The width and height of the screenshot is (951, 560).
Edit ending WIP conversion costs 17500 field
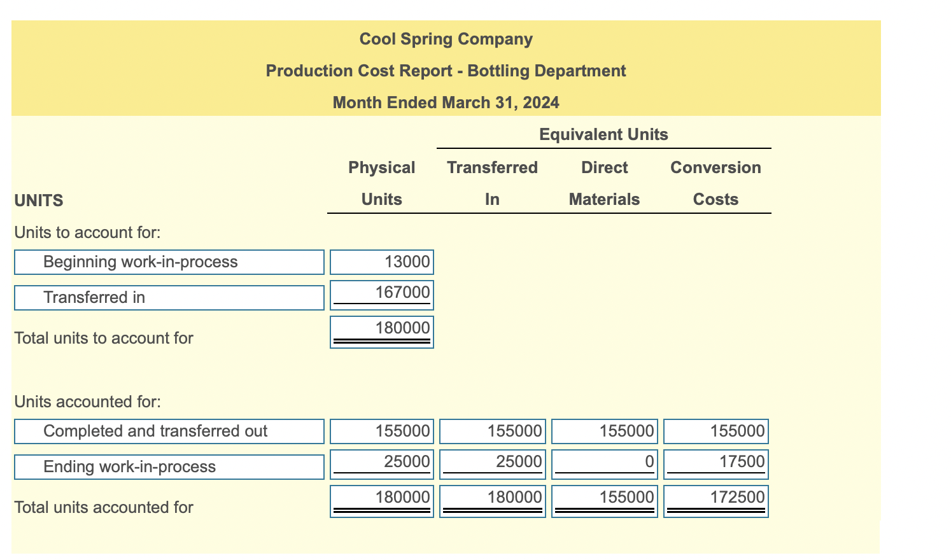coord(716,465)
